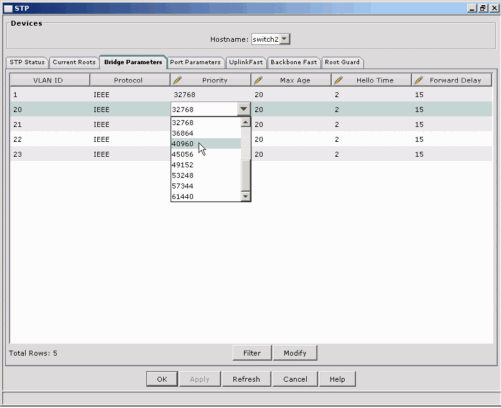Click the pencil icon in the Priority header
501x408 pixels.
[x=177, y=80]
